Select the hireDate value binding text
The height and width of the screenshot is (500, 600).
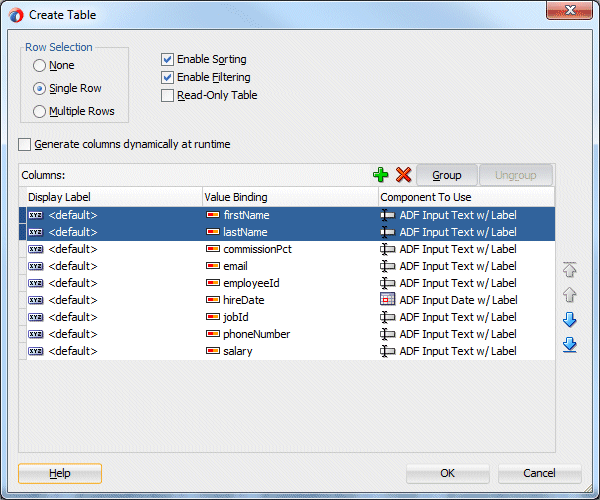[x=244, y=300]
